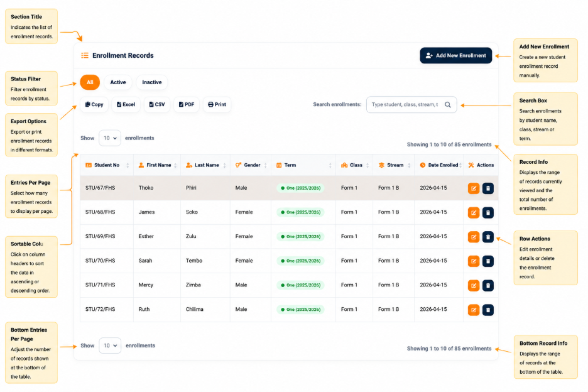Delete the enrollment for Sarah Tembo
Image resolution: width=588 pixels, height=392 pixels.
coord(488,261)
